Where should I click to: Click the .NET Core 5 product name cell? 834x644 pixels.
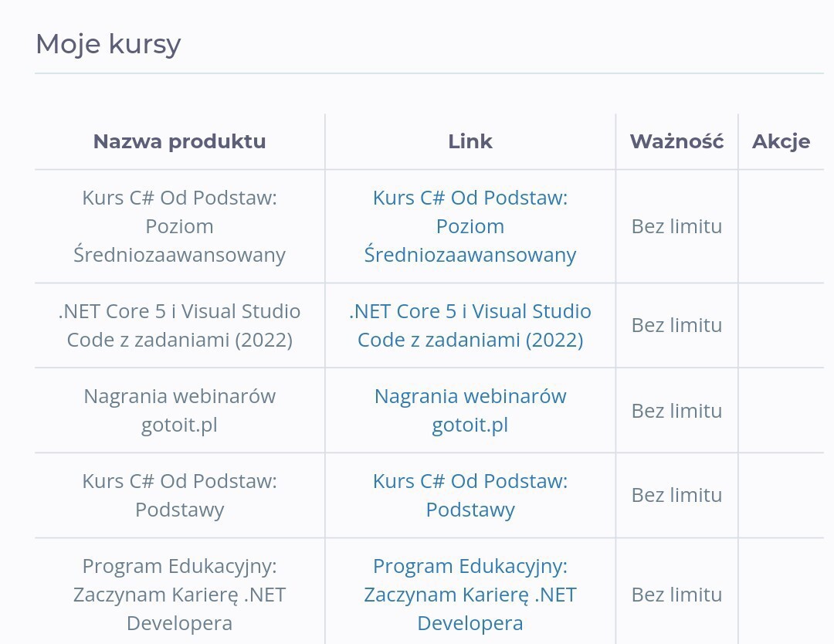(x=179, y=325)
